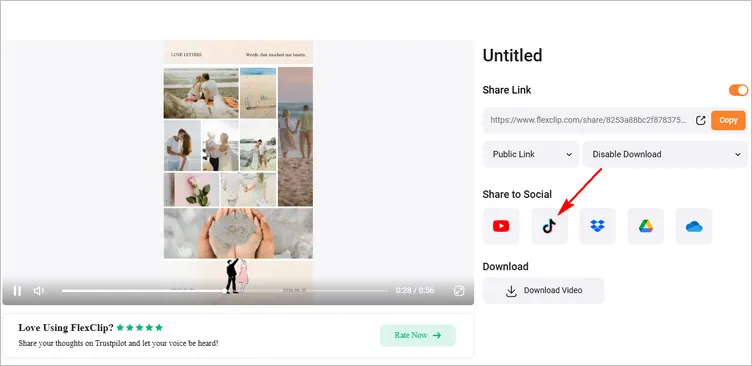Enter fullscreen video mode

click(x=459, y=291)
